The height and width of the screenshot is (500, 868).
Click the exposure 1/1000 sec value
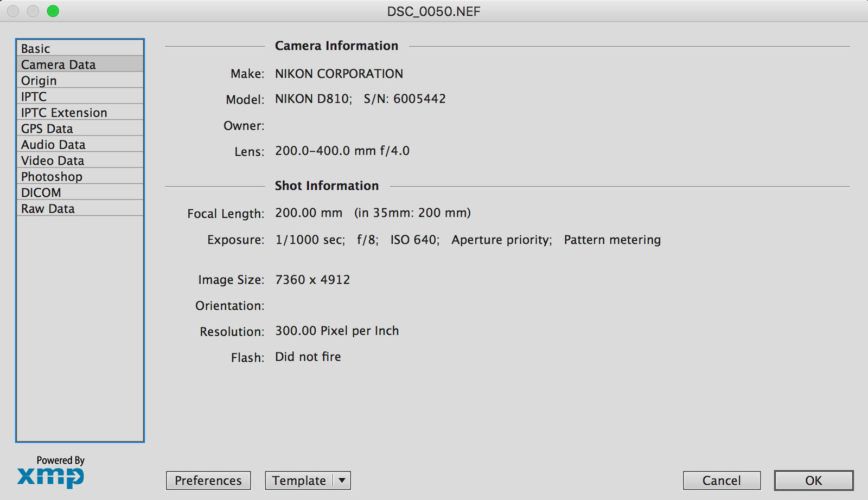(310, 240)
